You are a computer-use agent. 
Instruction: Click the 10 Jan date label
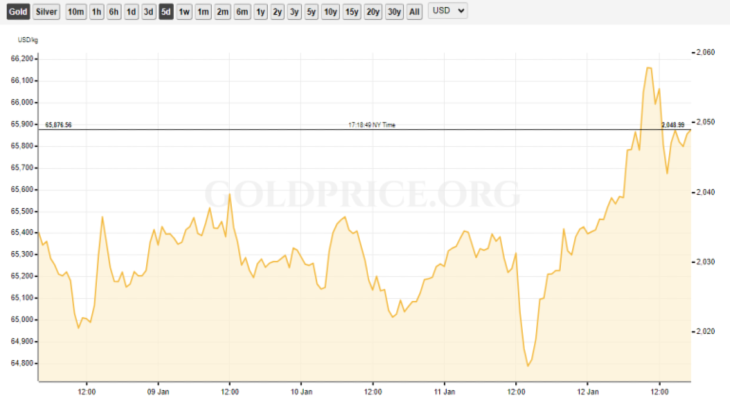pyautogui.click(x=301, y=392)
